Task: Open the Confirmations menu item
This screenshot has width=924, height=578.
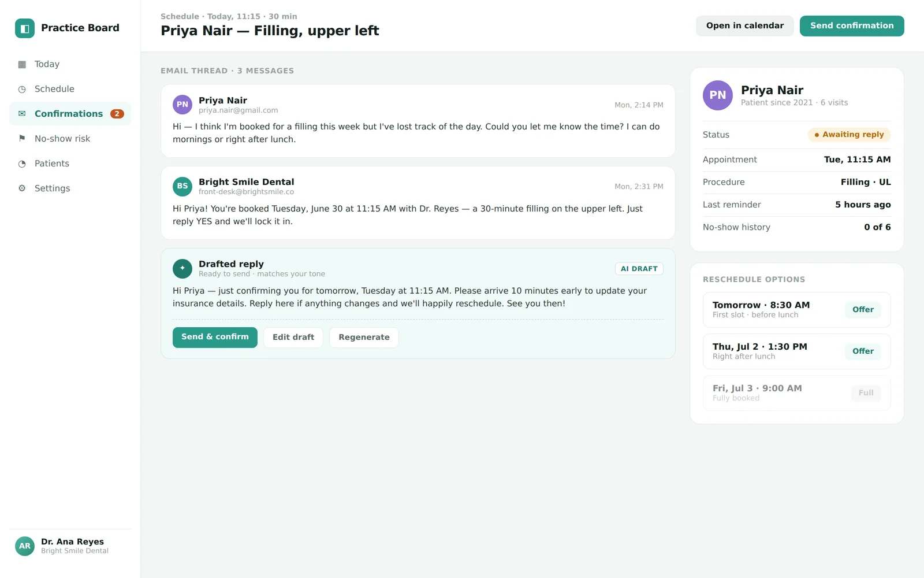Action: pyautogui.click(x=70, y=114)
